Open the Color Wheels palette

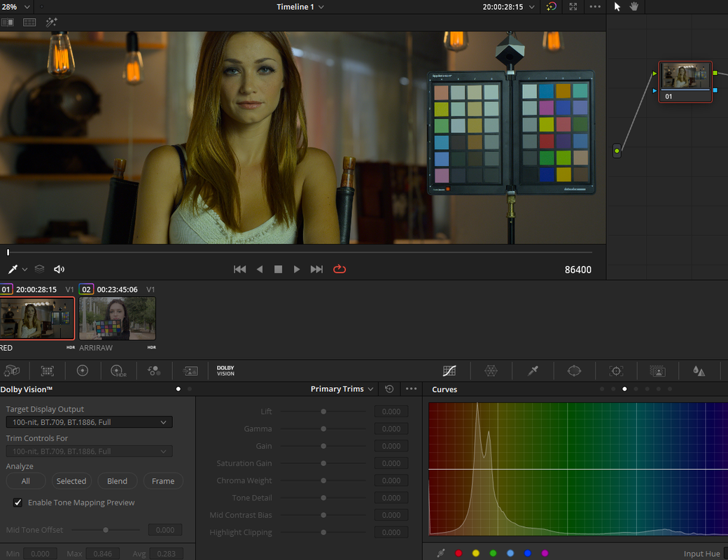(x=83, y=370)
